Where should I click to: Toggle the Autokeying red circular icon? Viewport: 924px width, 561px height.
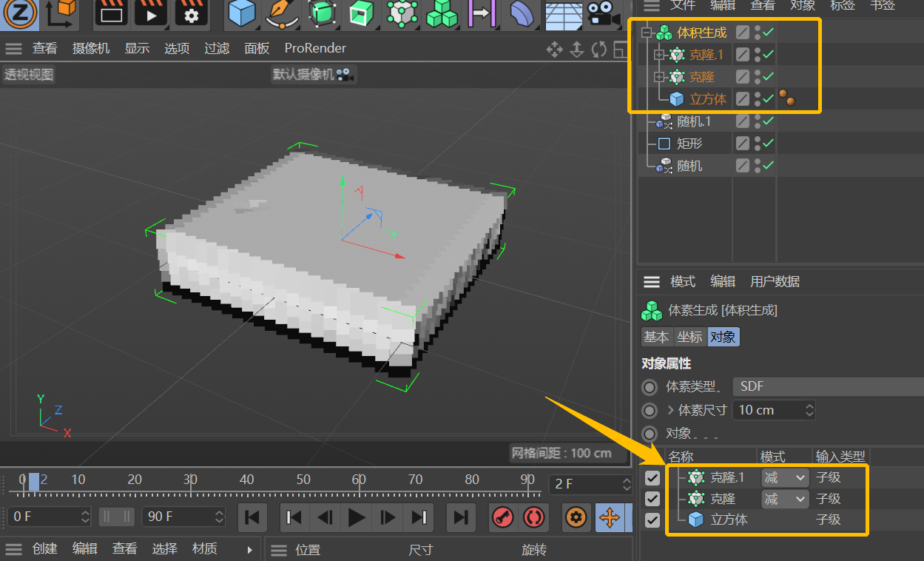click(x=533, y=517)
